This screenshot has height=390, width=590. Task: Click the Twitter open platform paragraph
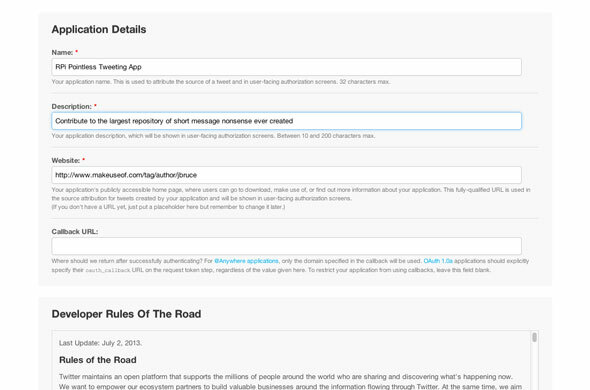coord(290,381)
